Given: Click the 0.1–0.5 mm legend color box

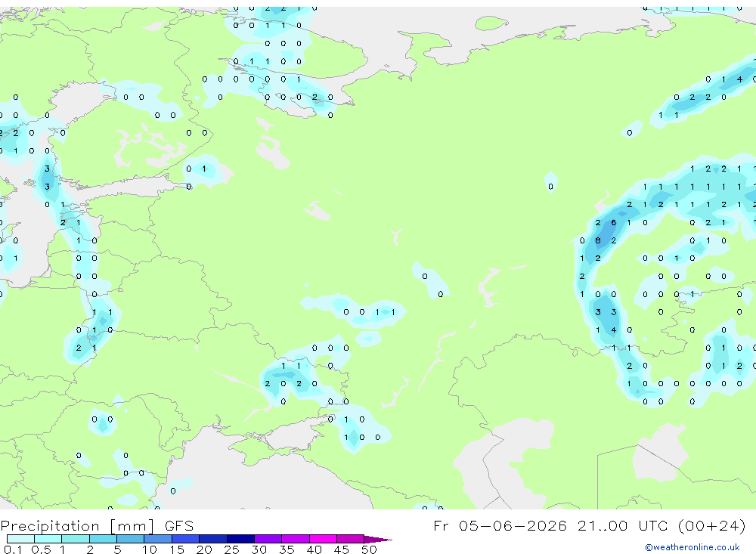Looking at the screenshot, I should click(20, 539).
